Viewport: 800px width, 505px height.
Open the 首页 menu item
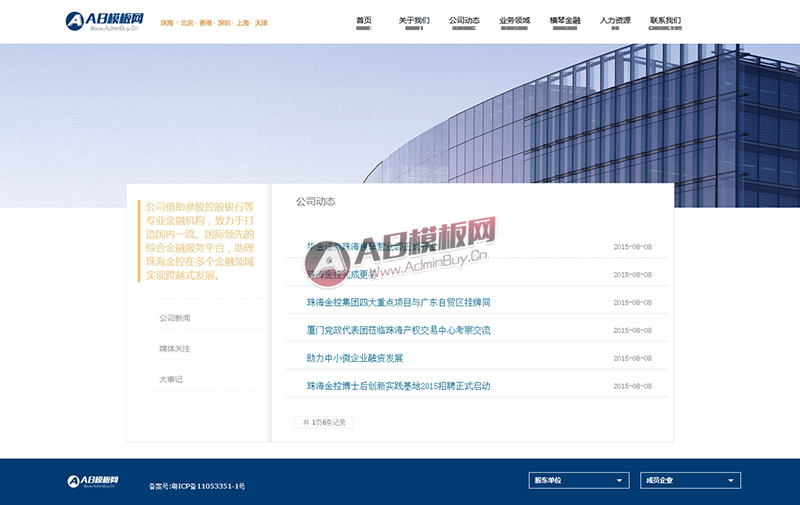(364, 21)
